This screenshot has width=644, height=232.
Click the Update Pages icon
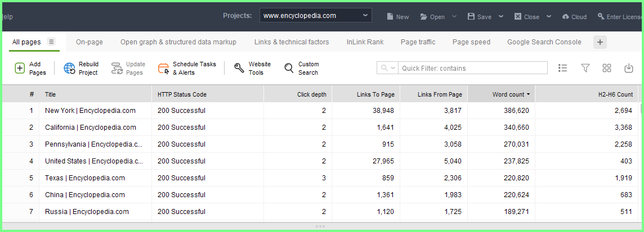coord(117,68)
